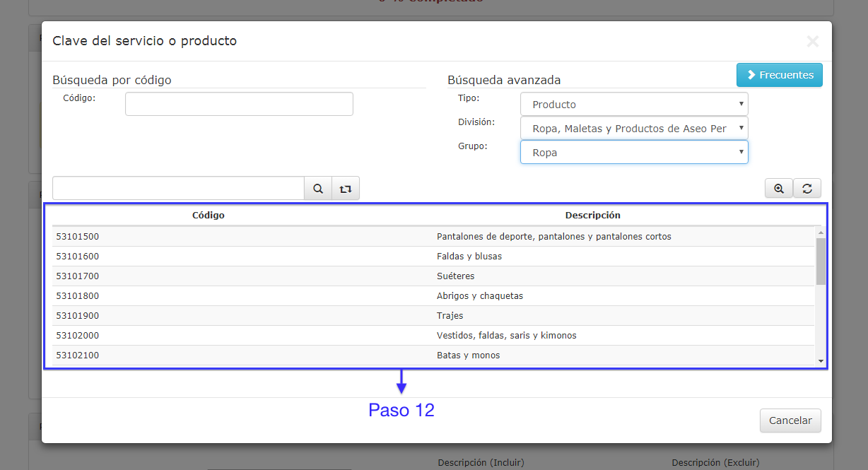Click the retweet-style reset icon beside search
The width and height of the screenshot is (868, 470).
[x=345, y=189]
